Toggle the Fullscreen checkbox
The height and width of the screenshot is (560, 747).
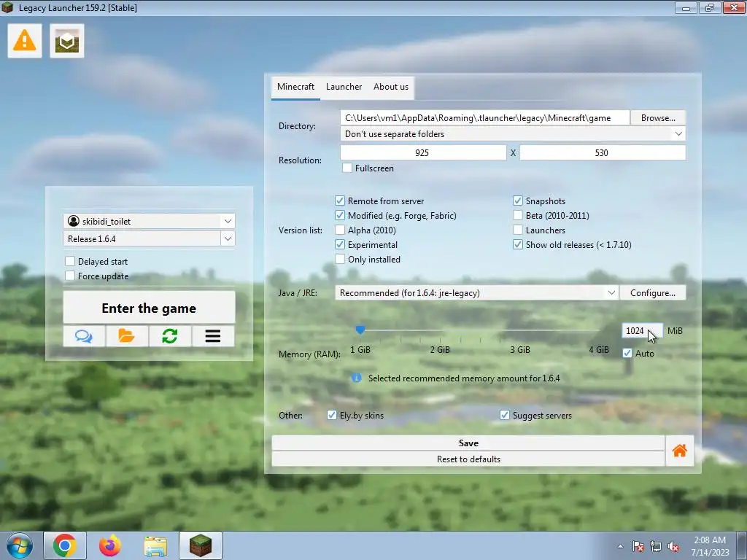(x=347, y=168)
